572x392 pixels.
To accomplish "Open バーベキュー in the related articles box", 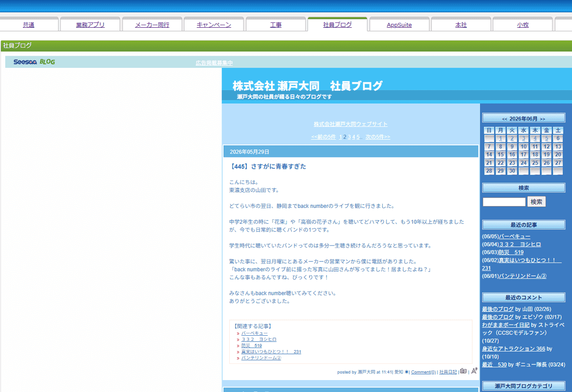I will pos(255,333).
